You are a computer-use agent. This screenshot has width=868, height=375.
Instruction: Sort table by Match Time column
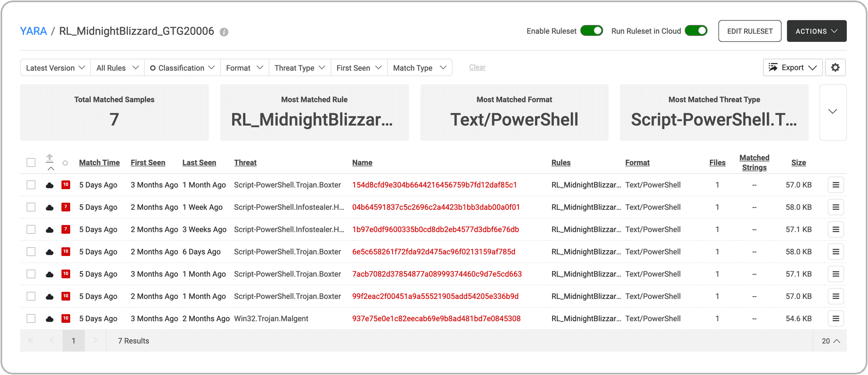point(100,162)
